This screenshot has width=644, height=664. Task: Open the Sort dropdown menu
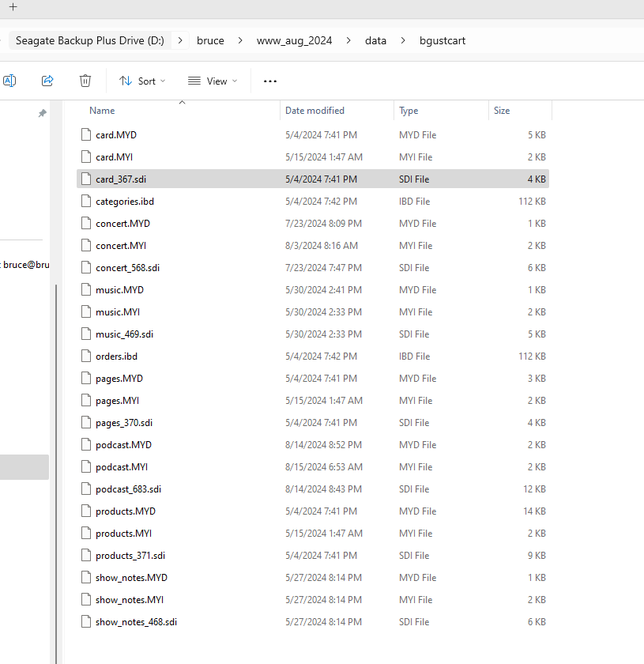pyautogui.click(x=142, y=81)
